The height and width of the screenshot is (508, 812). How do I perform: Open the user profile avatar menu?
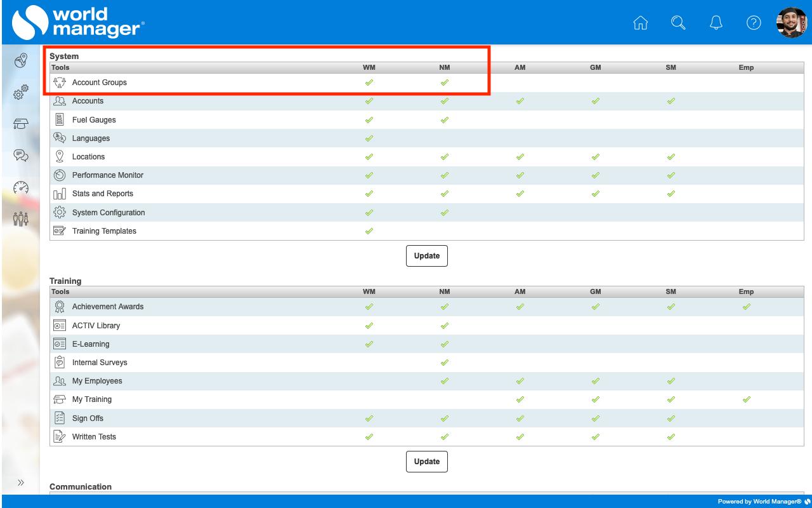(791, 23)
